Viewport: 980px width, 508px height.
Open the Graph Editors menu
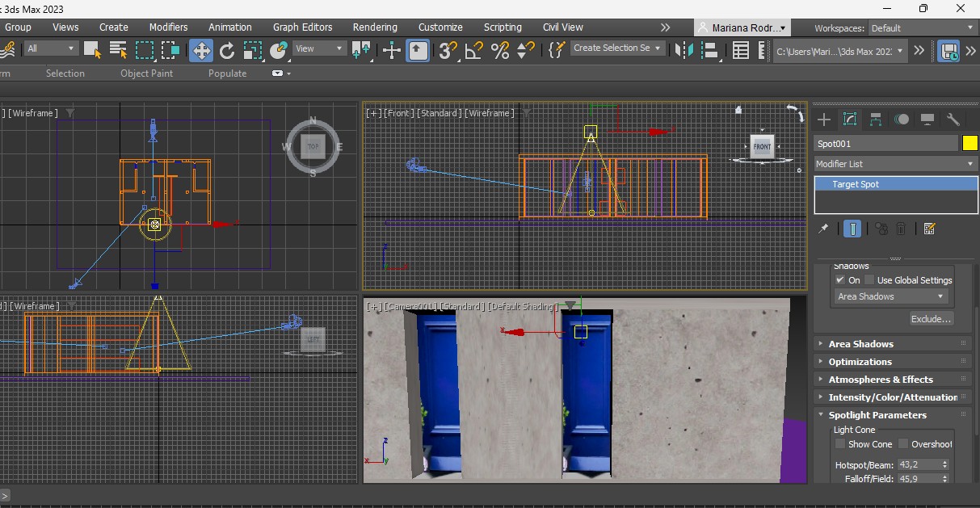pyautogui.click(x=302, y=27)
